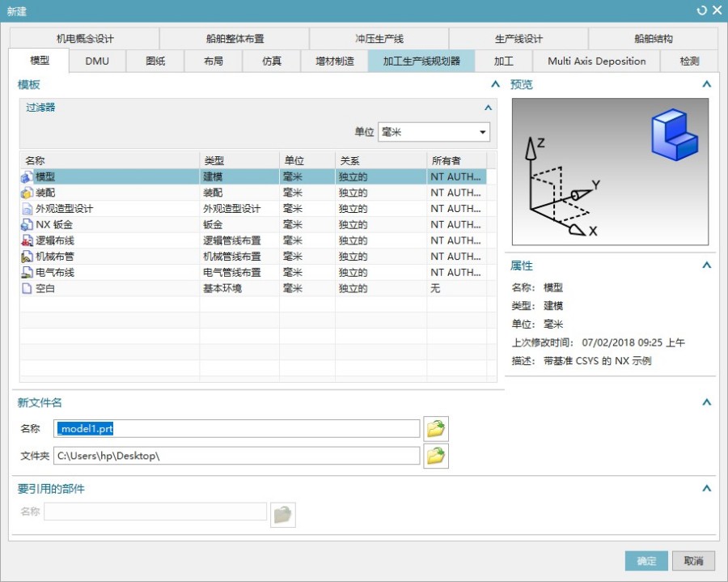Collapse the 过滤器 filter section

pyautogui.click(x=488, y=107)
